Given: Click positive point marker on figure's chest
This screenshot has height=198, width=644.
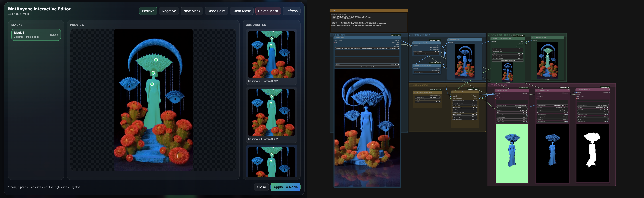Looking at the screenshot, I should tap(152, 85).
